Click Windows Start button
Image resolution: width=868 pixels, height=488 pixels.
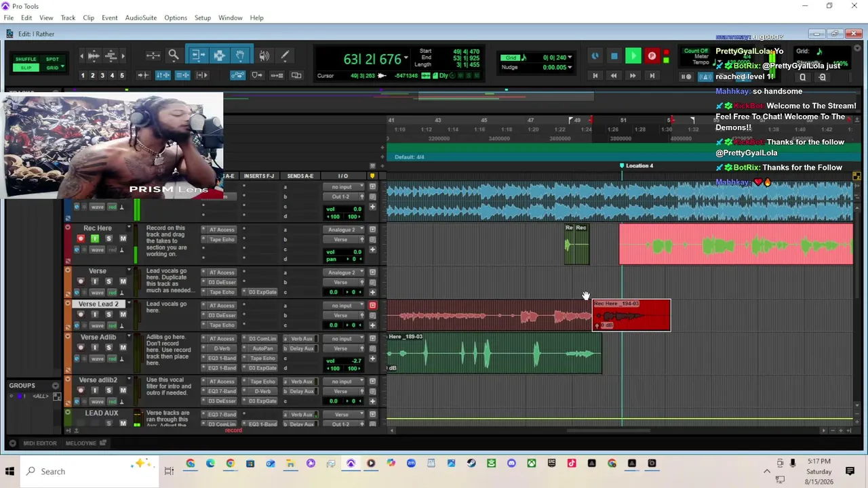click(x=10, y=471)
